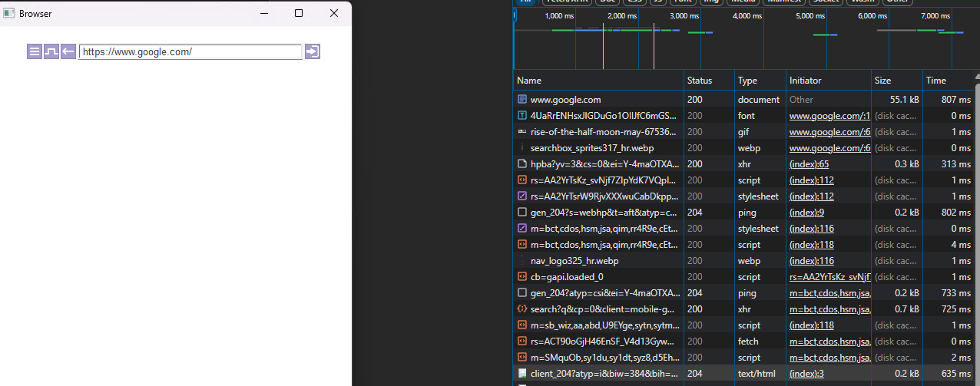
Task: Click ping icon of gen_204?atyp=csi row
Action: pyautogui.click(x=522, y=293)
